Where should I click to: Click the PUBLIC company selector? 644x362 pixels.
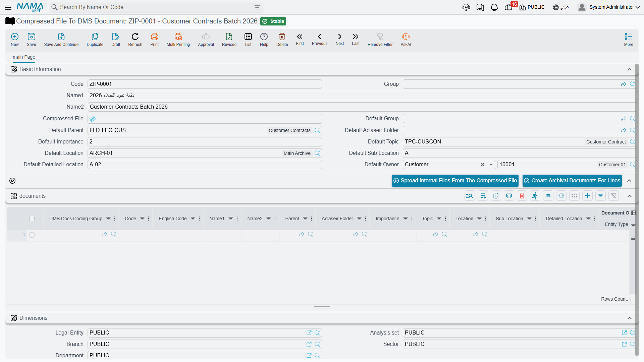[532, 7]
